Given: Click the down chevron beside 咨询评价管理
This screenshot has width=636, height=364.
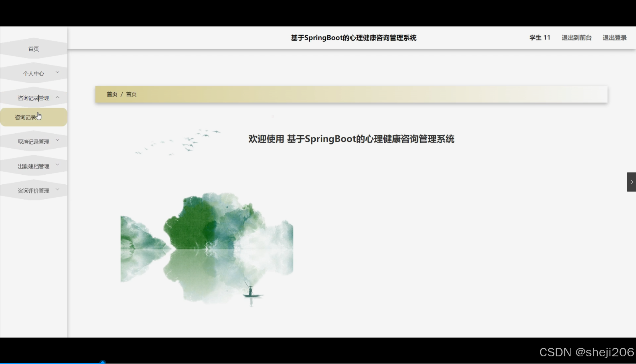Looking at the screenshot, I should [58, 189].
